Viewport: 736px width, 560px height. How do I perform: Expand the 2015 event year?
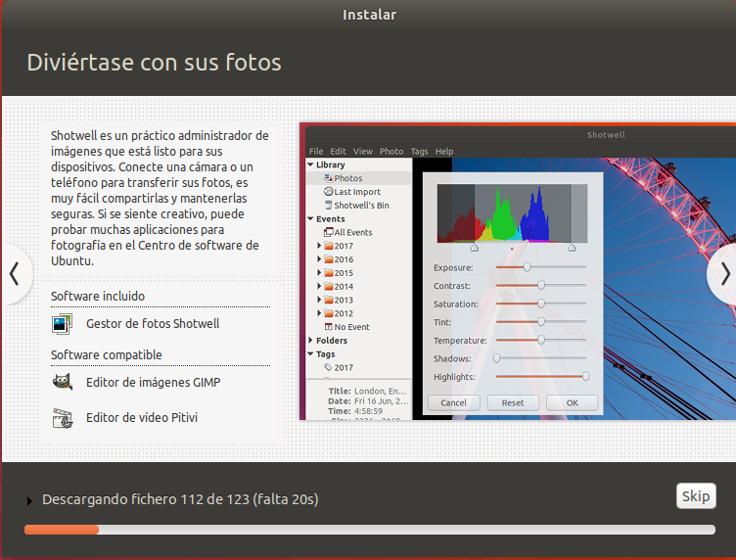point(319,273)
